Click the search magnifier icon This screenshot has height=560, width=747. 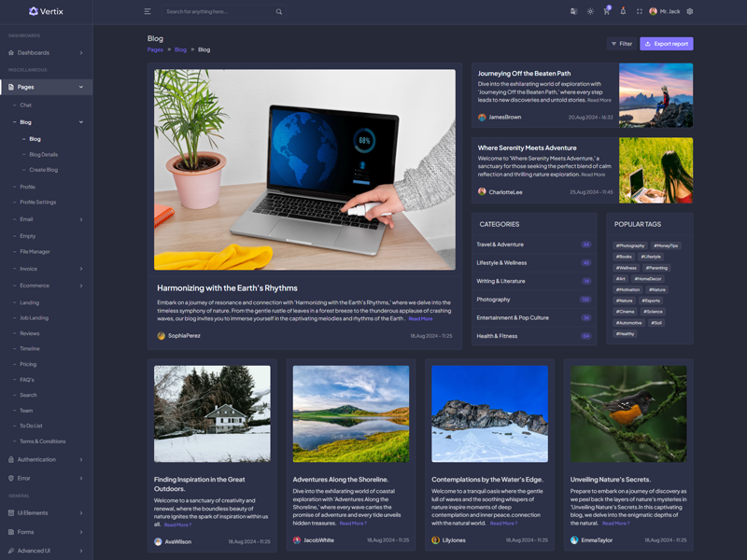coord(278,12)
